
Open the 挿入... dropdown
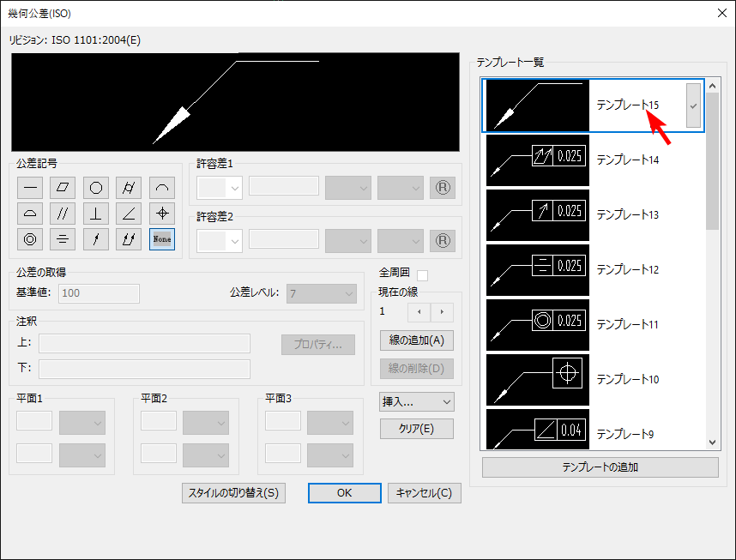[x=416, y=401]
